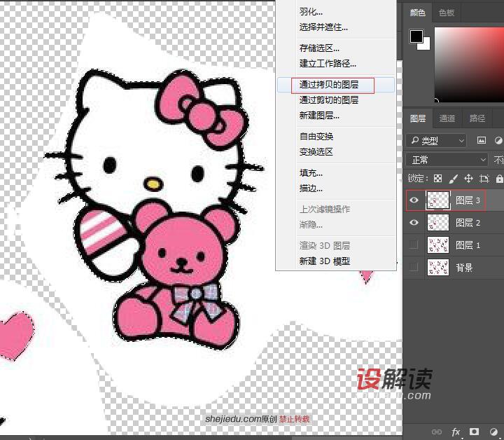504x440 pixels.
Task: Choose 新建图层... from the context menu
Action: 319,115
